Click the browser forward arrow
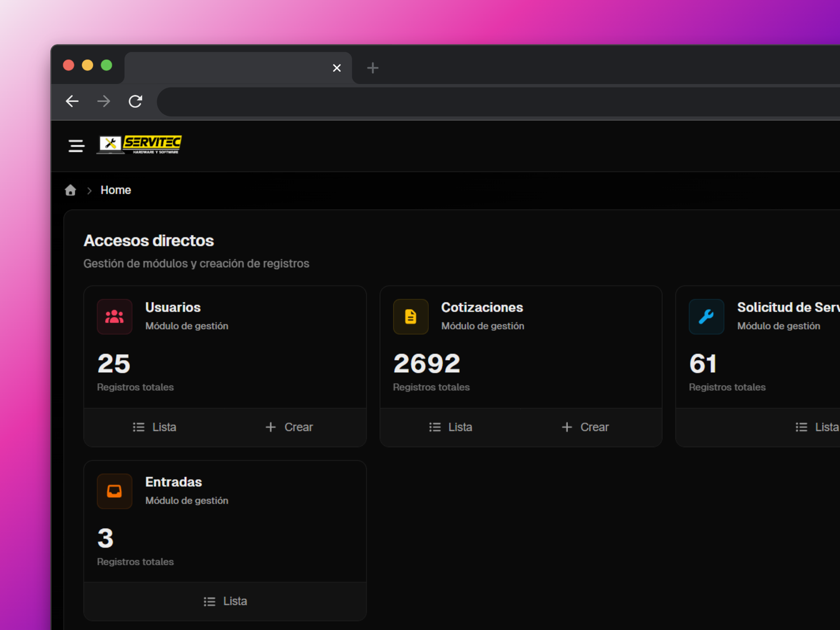840x630 pixels. pos(104,101)
